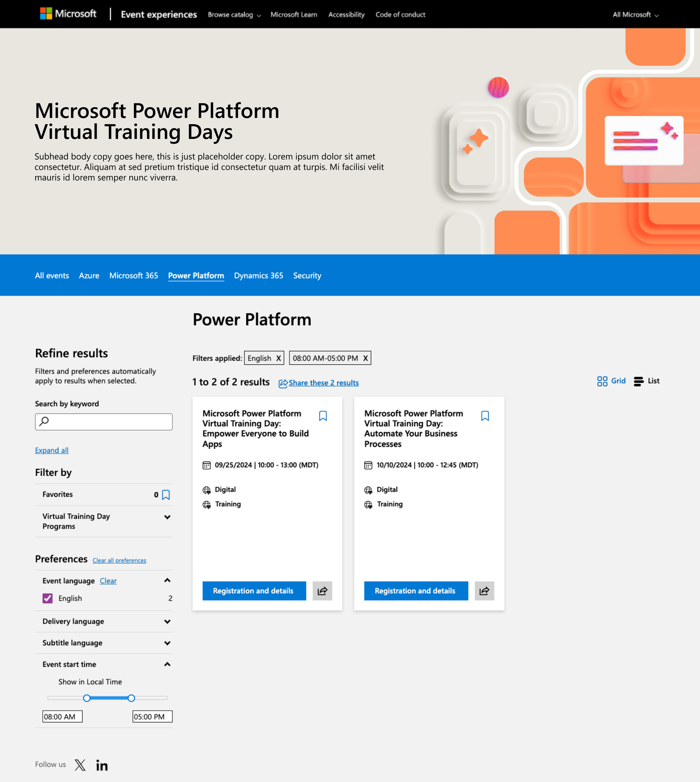
Task: Select the Azure tab
Action: click(89, 275)
